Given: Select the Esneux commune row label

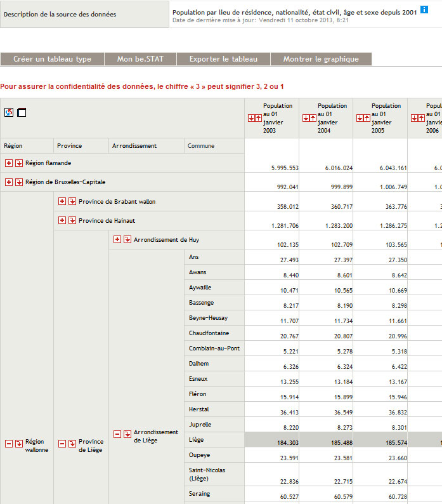Looking at the screenshot, I should [x=198, y=379].
